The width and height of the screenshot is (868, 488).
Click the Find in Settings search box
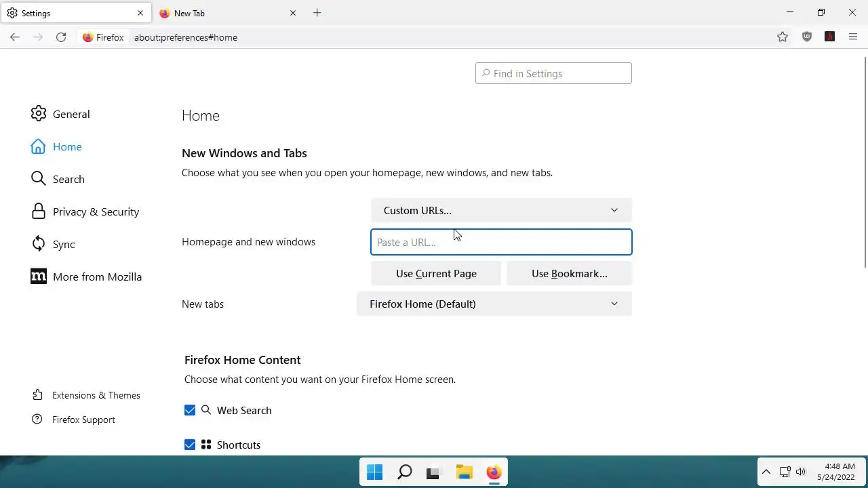click(553, 73)
